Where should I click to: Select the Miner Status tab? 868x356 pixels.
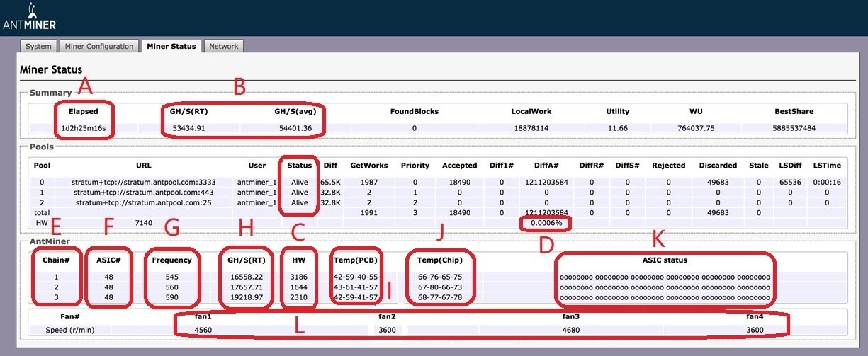click(x=170, y=46)
